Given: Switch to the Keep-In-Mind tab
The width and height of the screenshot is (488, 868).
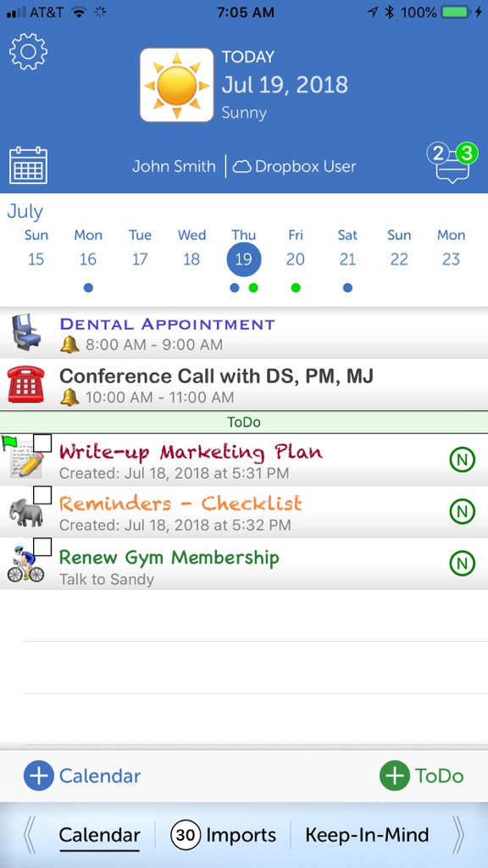Looking at the screenshot, I should pyautogui.click(x=367, y=835).
